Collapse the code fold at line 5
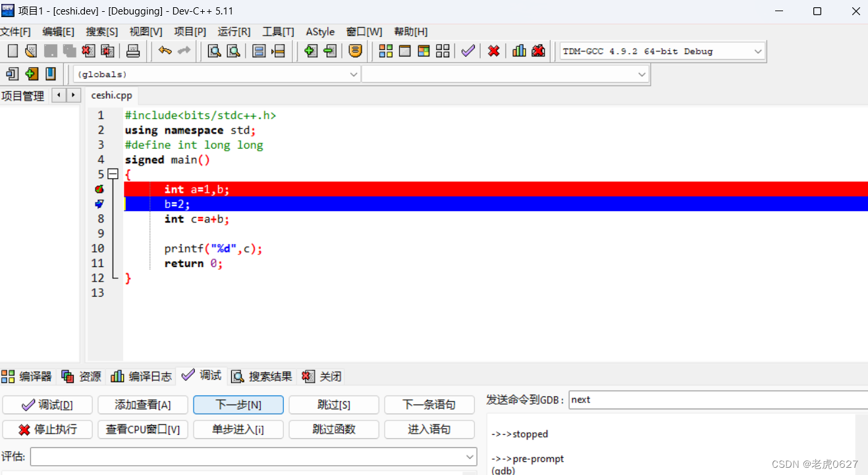Image resolution: width=868 pixels, height=475 pixels. (x=113, y=174)
